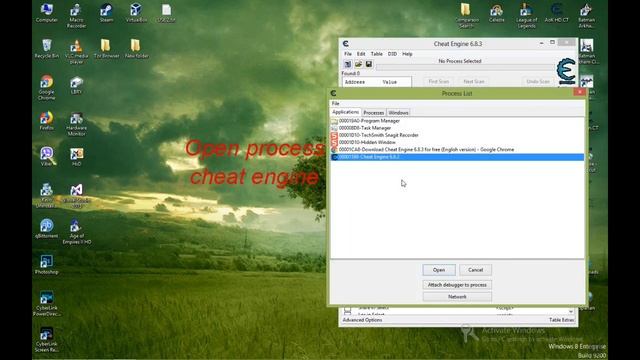640x360 pixels.
Task: Click the Value column header
Action: (390, 82)
